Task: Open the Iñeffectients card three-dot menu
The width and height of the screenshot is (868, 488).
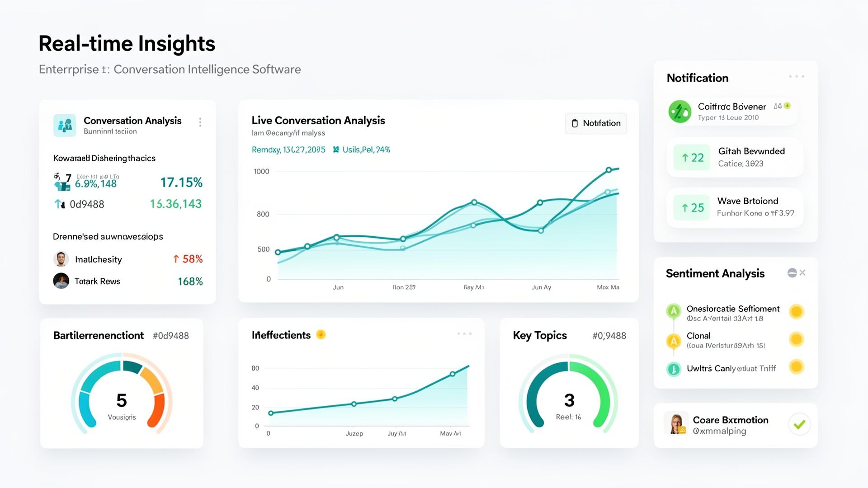Action: click(x=464, y=333)
